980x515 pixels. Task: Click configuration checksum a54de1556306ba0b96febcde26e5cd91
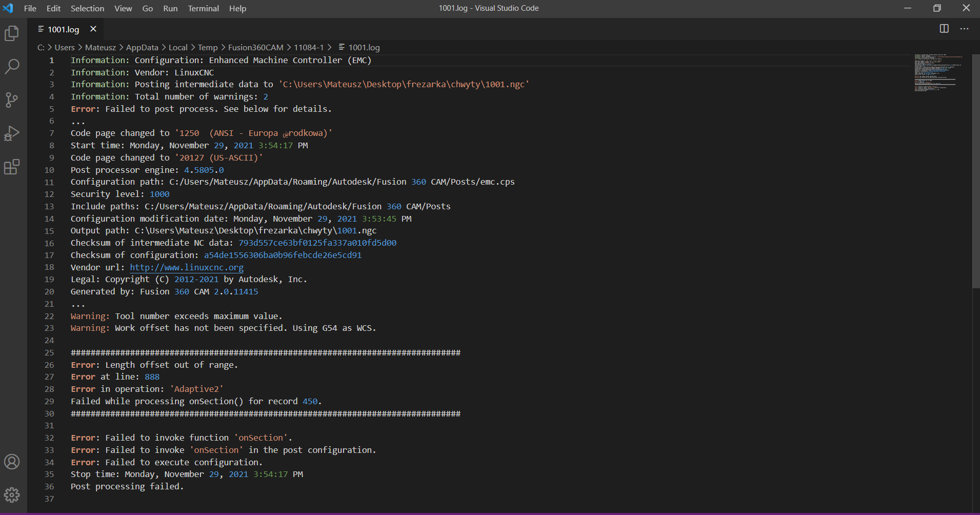click(x=283, y=255)
